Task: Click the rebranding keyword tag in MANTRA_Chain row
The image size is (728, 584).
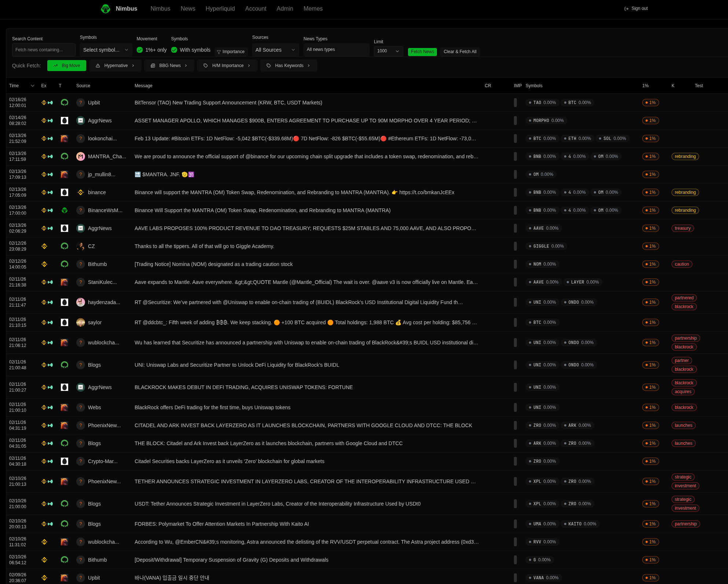Action: pos(685,156)
